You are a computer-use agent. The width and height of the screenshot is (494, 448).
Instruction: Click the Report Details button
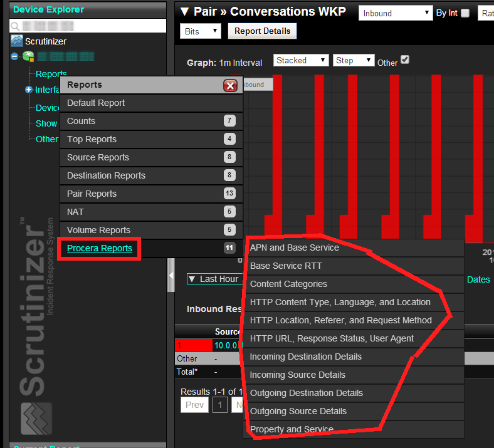[x=262, y=31]
